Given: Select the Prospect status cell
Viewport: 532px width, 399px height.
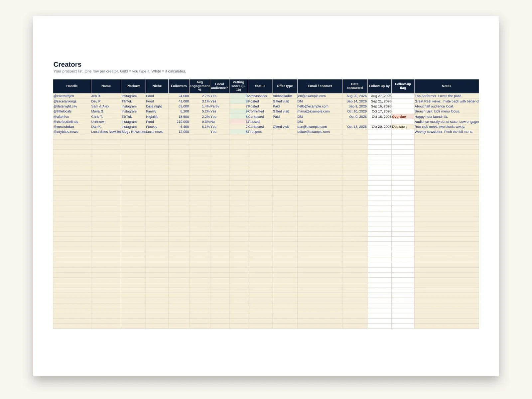Looking at the screenshot, I should [x=260, y=132].
